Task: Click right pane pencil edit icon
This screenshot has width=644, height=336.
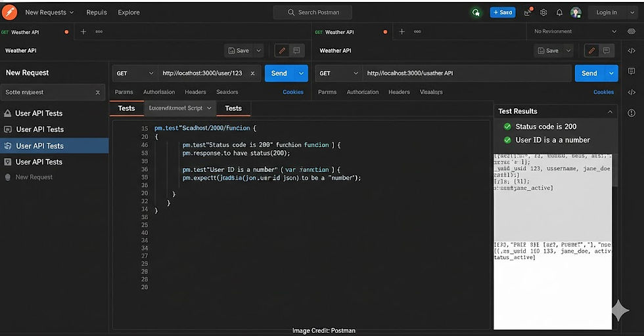Action: click(x=592, y=51)
